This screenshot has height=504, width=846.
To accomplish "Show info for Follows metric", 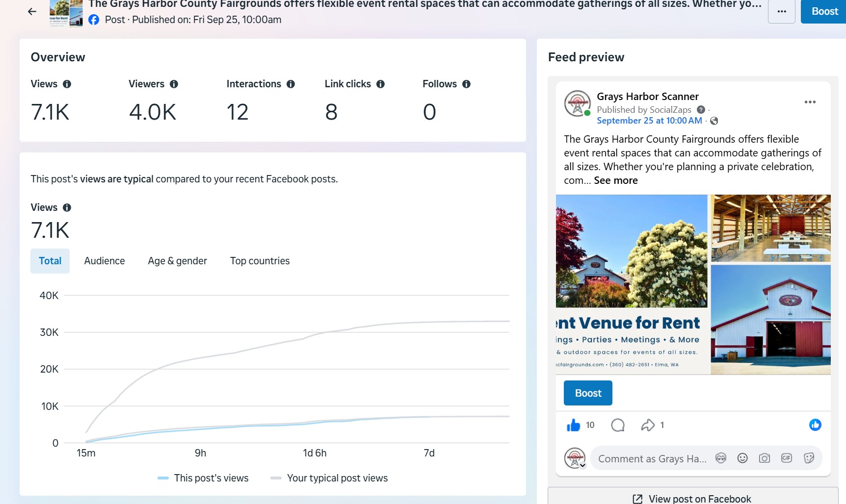I will pyautogui.click(x=466, y=84).
